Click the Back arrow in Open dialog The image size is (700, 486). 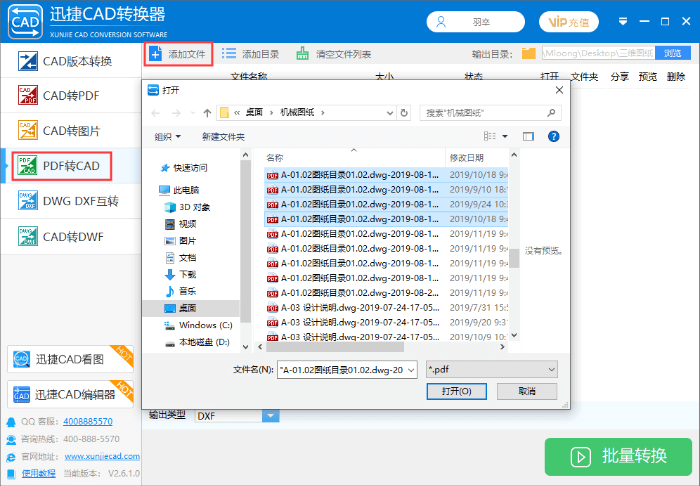[155, 113]
